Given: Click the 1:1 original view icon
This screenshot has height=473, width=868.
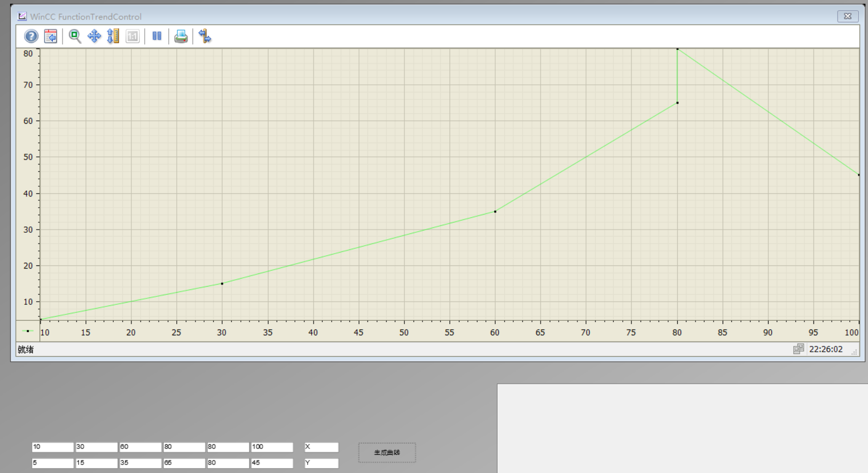Looking at the screenshot, I should 132,36.
